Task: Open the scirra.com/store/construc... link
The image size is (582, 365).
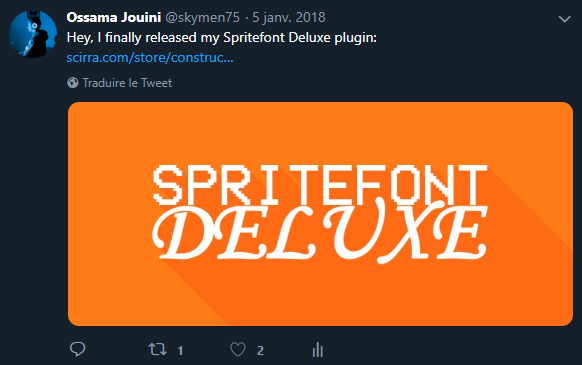Action: pyautogui.click(x=150, y=58)
